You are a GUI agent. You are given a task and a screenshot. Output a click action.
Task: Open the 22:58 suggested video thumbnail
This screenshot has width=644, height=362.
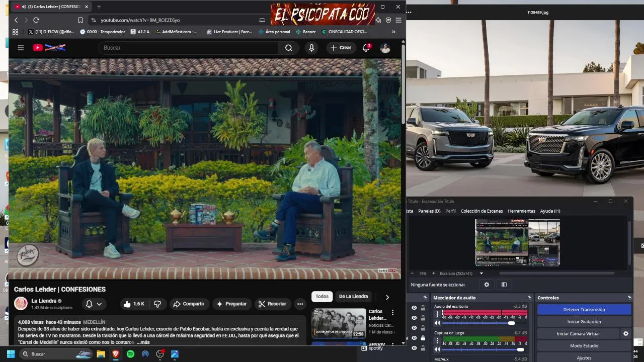339,322
